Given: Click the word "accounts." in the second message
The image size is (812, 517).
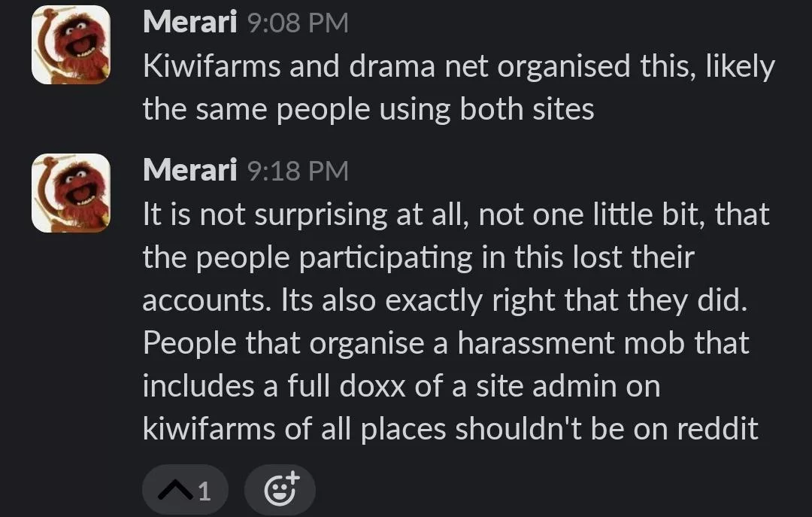Looking at the screenshot, I should click(208, 301).
